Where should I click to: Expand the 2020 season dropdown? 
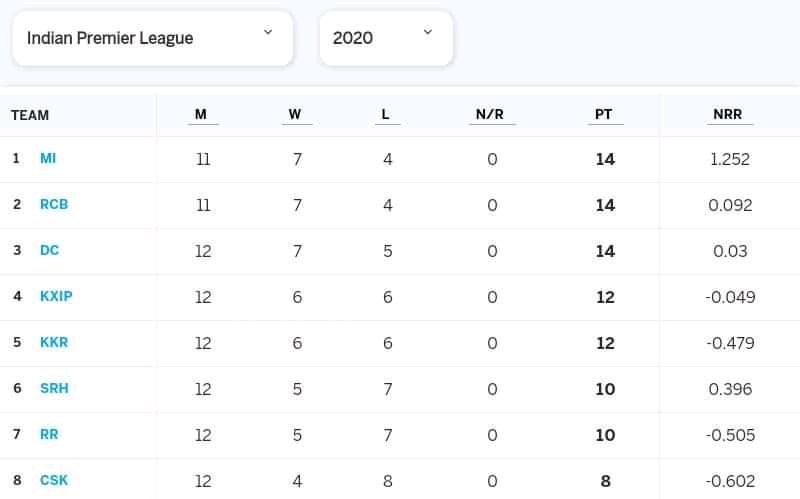[x=386, y=38]
